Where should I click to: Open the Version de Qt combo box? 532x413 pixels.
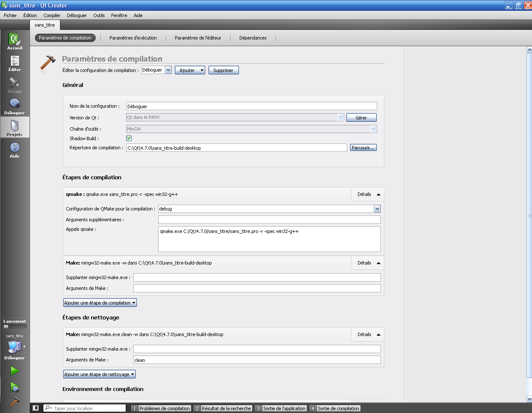point(235,117)
